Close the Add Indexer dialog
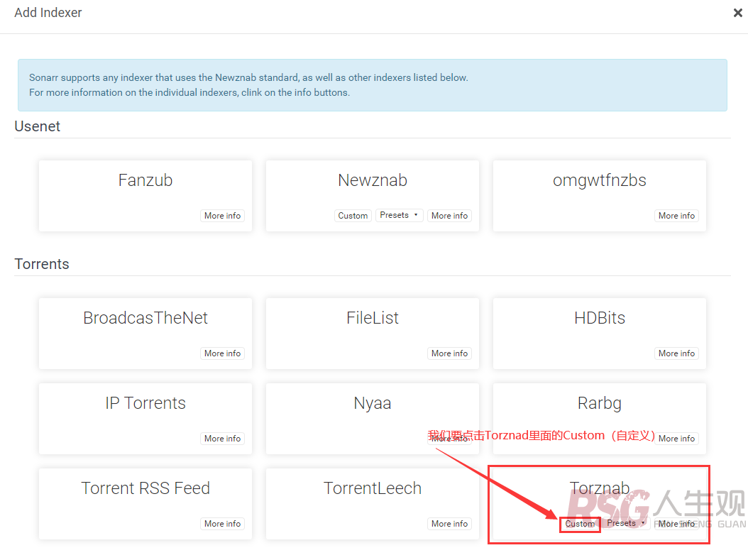Screen dimensions: 748x560 point(737,13)
